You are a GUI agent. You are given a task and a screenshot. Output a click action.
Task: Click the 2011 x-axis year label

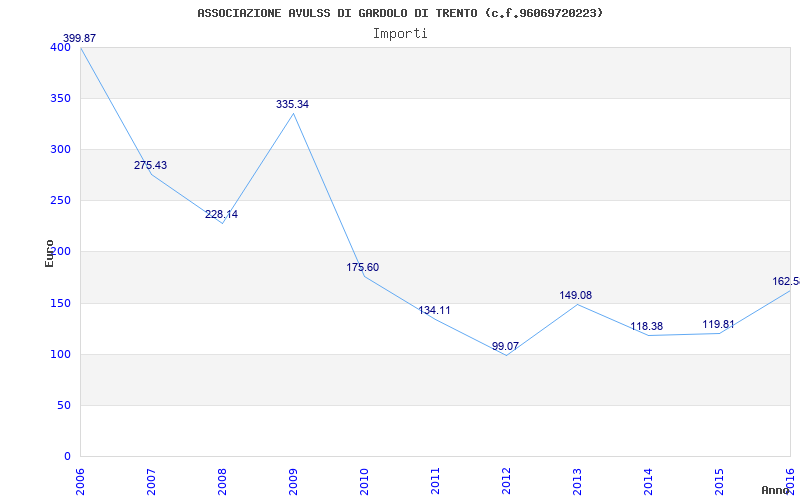[x=435, y=481]
